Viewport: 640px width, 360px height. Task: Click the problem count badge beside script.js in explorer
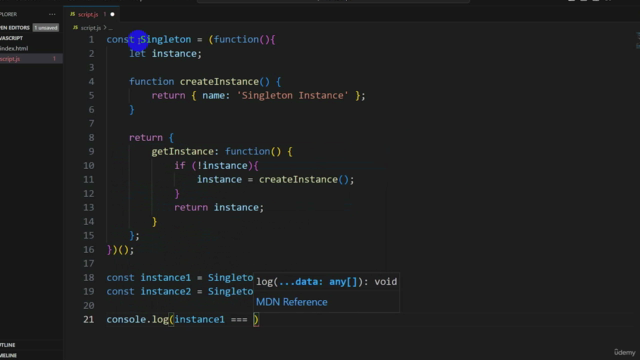(54, 59)
